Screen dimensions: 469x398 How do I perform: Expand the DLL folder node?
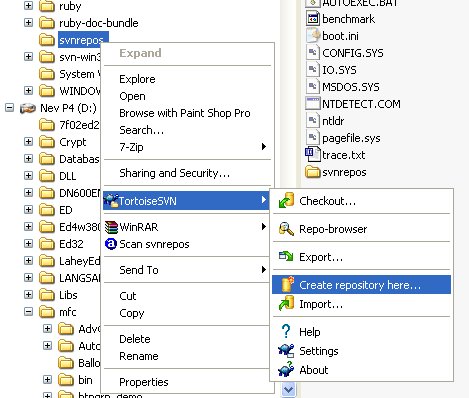tap(28, 176)
